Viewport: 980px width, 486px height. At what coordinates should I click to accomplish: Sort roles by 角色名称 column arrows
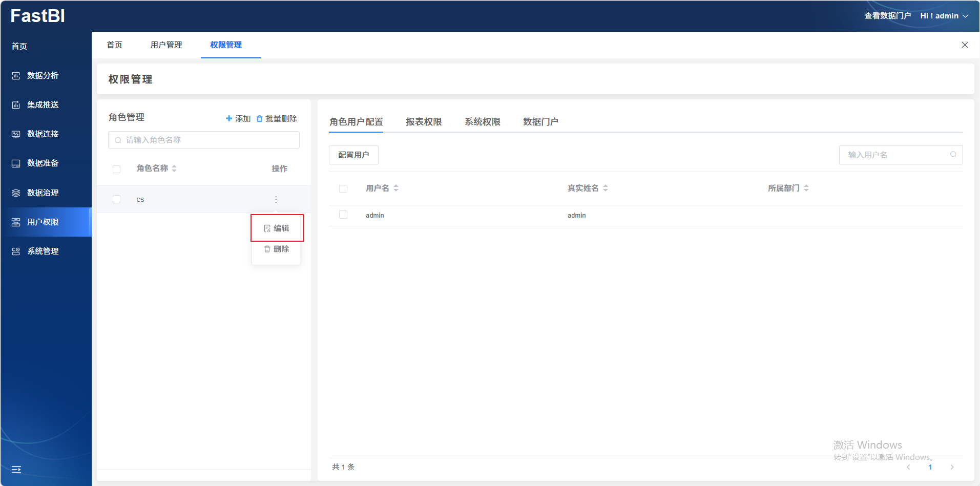coord(174,168)
